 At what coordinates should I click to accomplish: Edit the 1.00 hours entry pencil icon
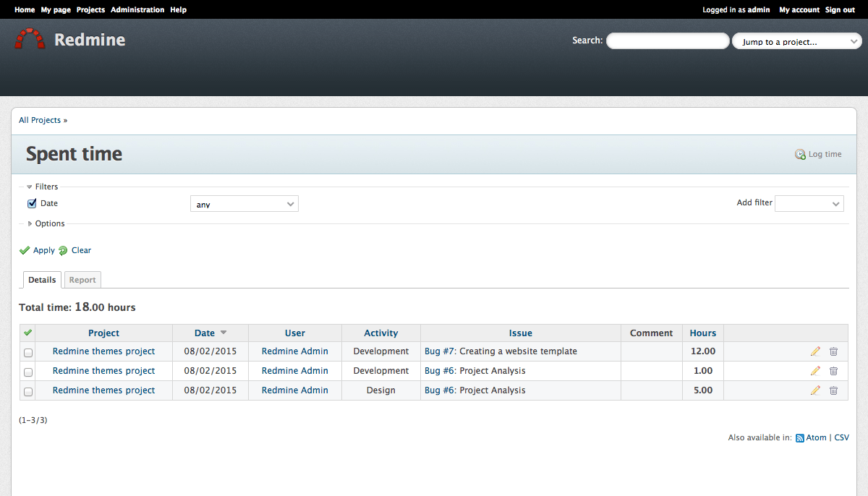pos(815,371)
